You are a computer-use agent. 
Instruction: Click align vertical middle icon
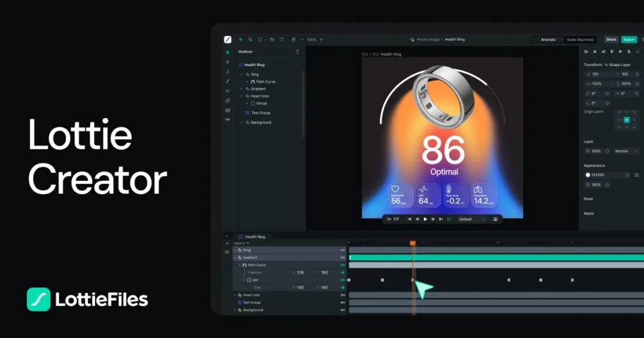click(x=621, y=52)
